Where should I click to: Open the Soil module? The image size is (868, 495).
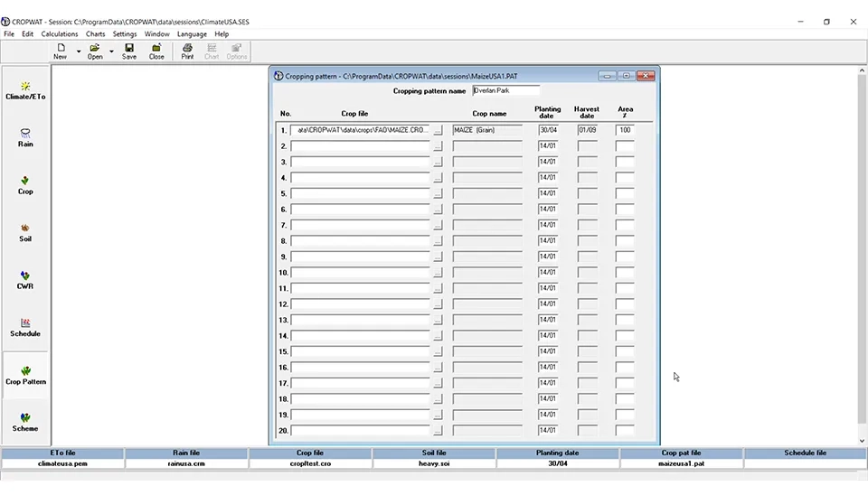coord(25,232)
